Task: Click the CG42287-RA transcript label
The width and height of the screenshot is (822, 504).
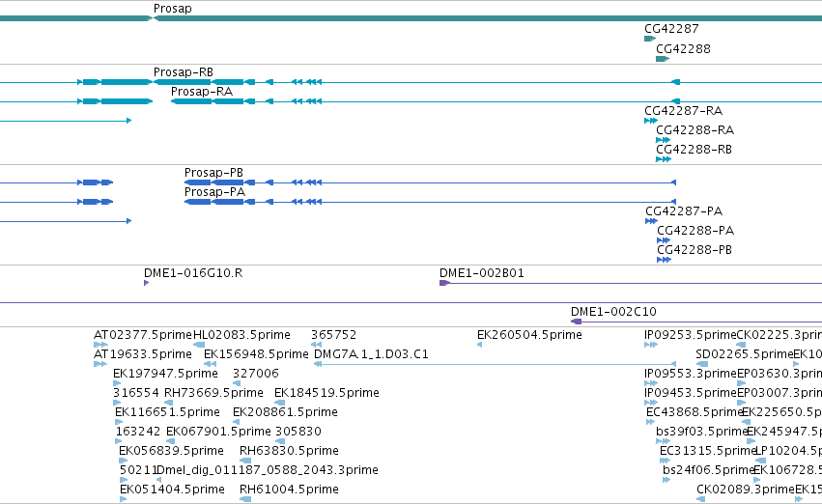Action: click(683, 110)
